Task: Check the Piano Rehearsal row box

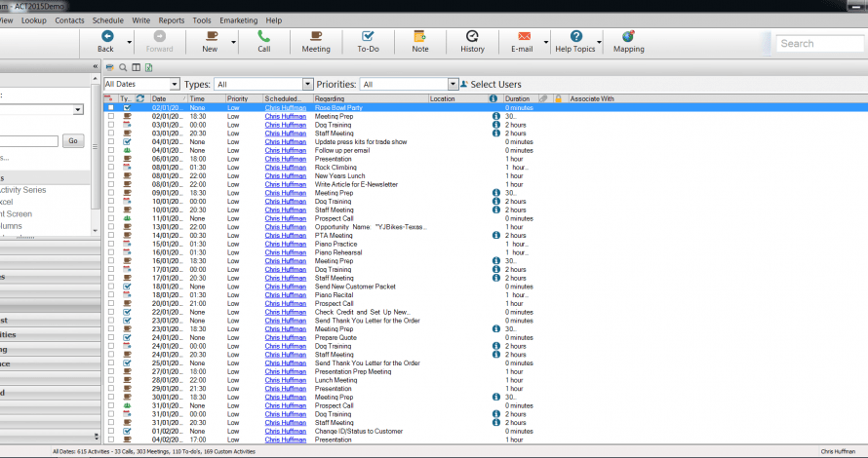Action: coord(111,252)
